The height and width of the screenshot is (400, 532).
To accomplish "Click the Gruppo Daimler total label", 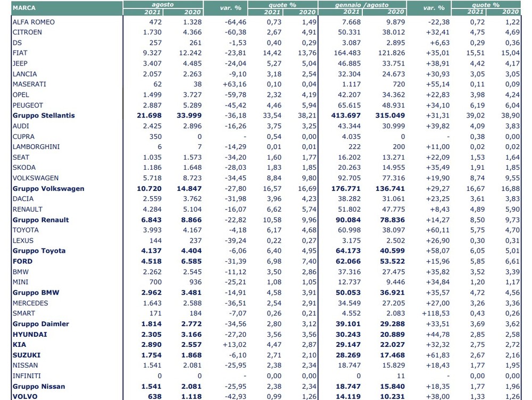I will (x=41, y=323).
